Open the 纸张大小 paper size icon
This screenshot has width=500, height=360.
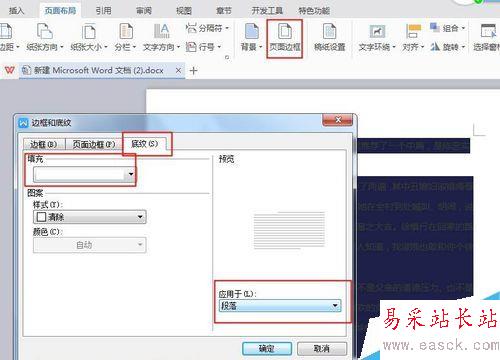tap(89, 31)
